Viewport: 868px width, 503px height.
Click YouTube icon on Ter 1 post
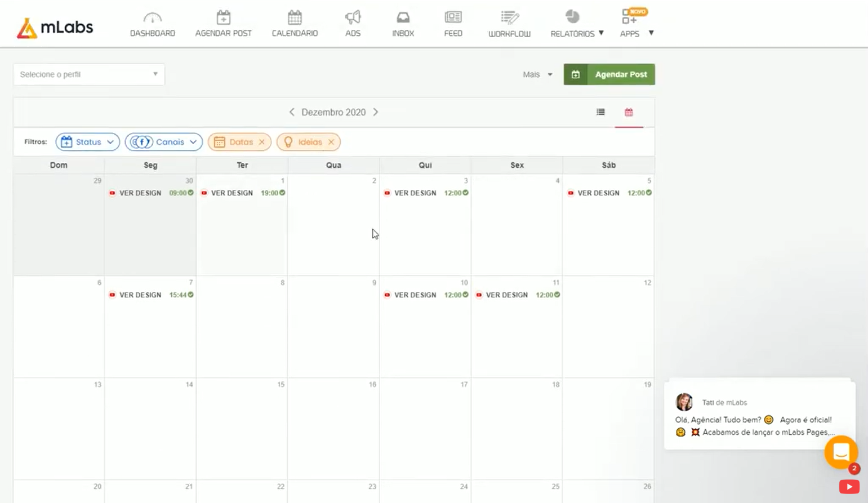(204, 193)
